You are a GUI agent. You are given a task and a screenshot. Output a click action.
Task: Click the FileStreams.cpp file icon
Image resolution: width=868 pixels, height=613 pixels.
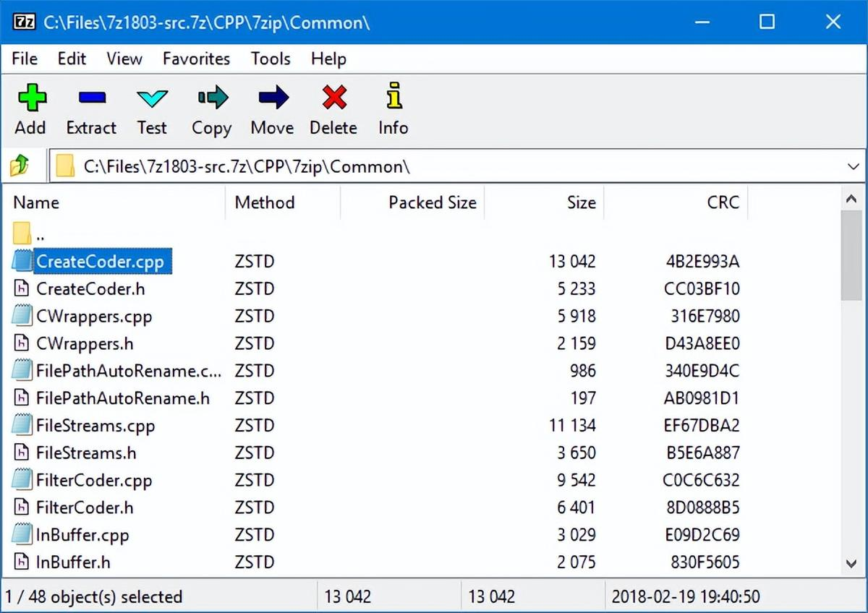click(22, 425)
